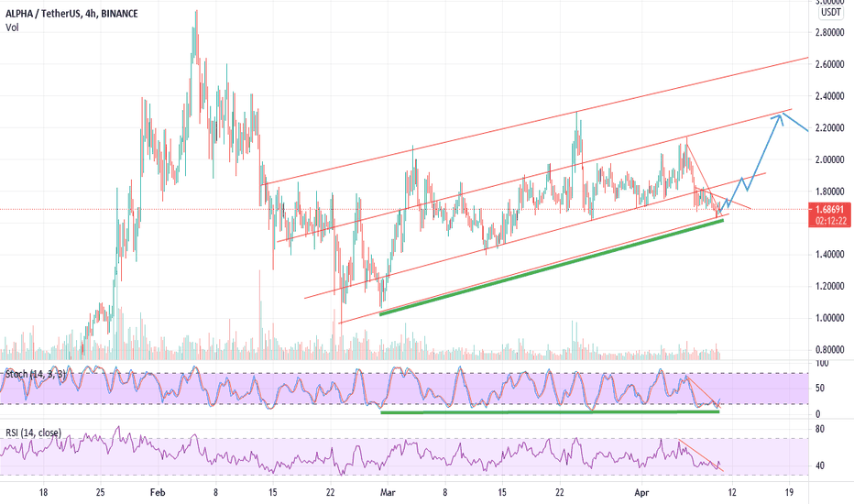Select the thick green support trendline on price chart
This screenshot has height=504, width=854.
(550, 268)
